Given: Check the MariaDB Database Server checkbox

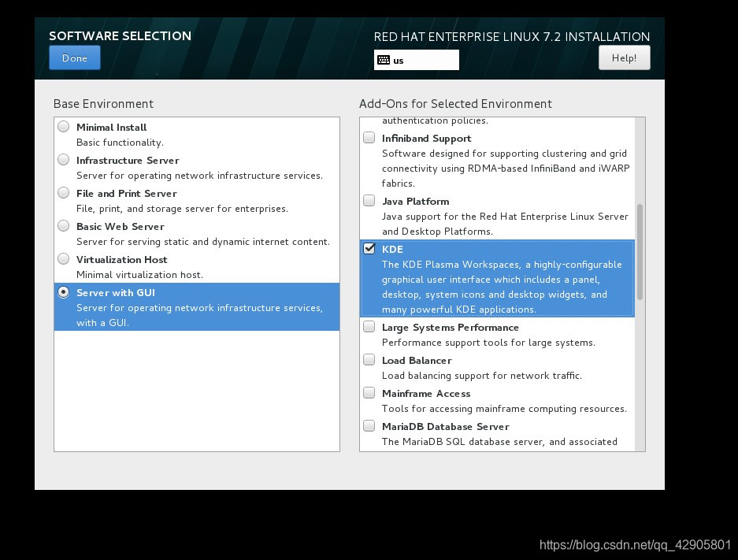Looking at the screenshot, I should 369,426.
